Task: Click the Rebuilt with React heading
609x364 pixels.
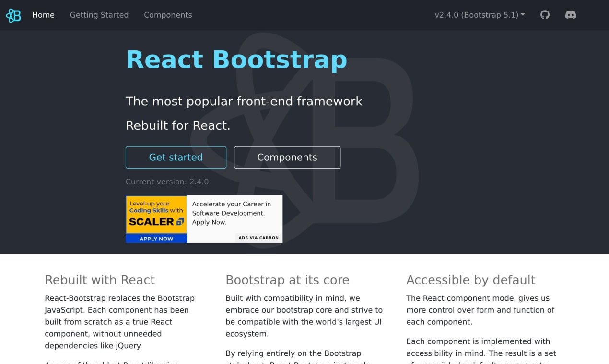Action: point(100,280)
